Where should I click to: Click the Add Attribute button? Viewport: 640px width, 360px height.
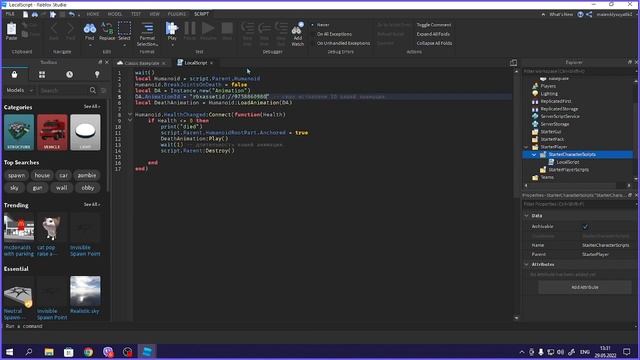584,287
